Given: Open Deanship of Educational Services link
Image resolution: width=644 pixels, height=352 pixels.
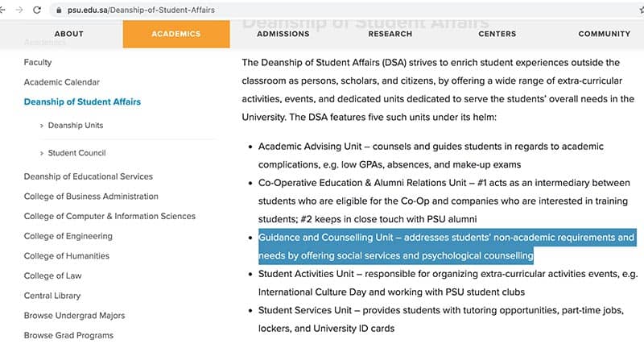Looking at the screenshot, I should (89, 176).
